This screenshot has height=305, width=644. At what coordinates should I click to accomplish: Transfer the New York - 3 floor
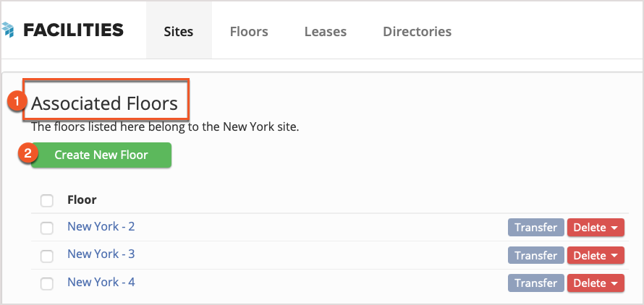click(535, 255)
